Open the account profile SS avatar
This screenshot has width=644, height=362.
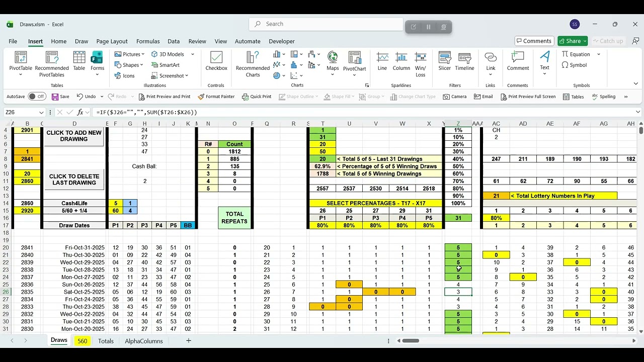pos(575,24)
